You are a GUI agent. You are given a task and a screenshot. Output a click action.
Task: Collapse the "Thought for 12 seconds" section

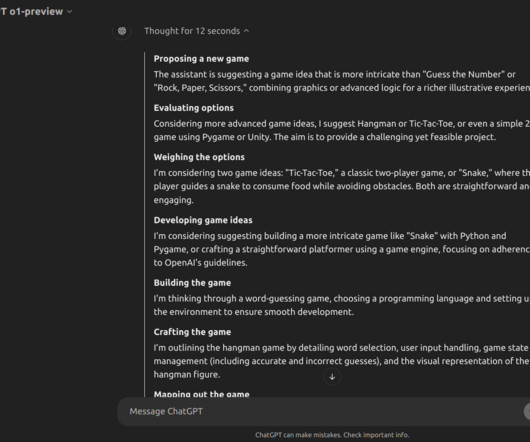[196, 31]
